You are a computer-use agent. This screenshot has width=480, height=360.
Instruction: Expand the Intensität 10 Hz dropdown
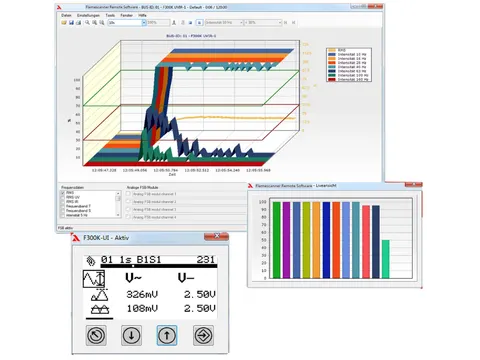241,23
